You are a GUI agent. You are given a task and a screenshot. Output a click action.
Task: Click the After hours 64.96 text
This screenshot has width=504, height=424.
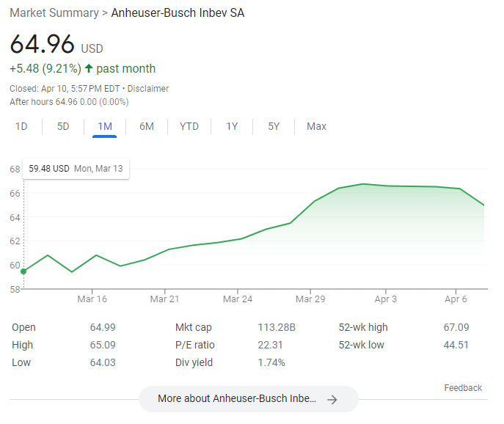69,102
